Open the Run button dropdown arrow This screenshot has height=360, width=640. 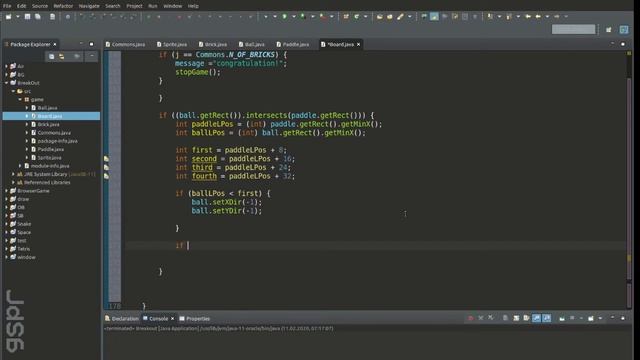(293, 16)
